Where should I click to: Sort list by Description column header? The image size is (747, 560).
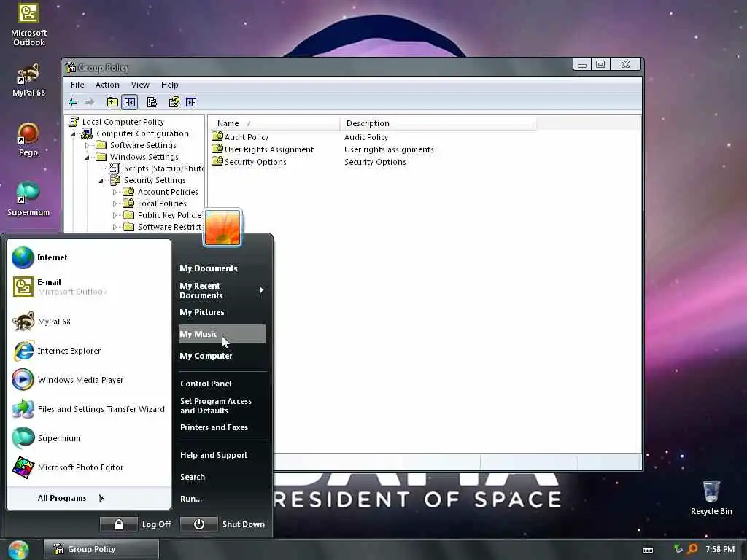click(438, 123)
